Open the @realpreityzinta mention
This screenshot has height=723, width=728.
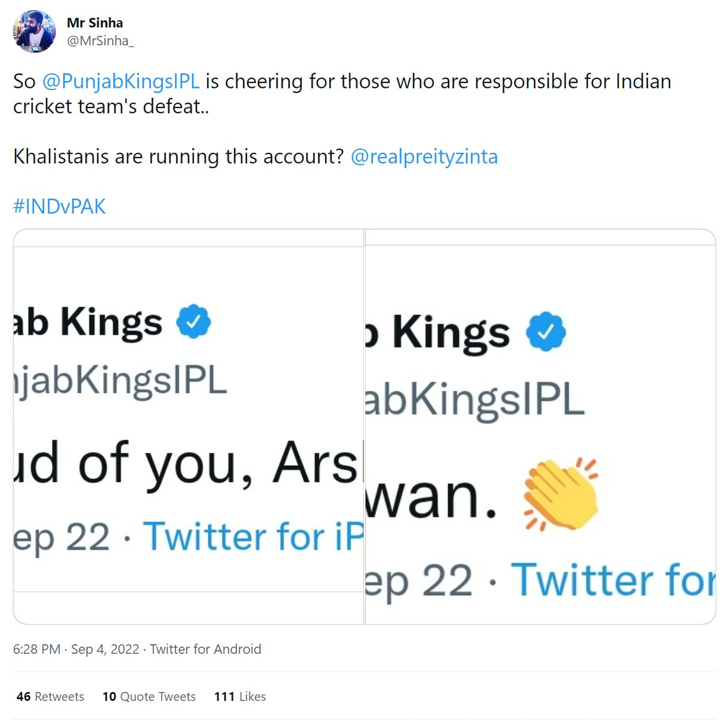(x=424, y=156)
